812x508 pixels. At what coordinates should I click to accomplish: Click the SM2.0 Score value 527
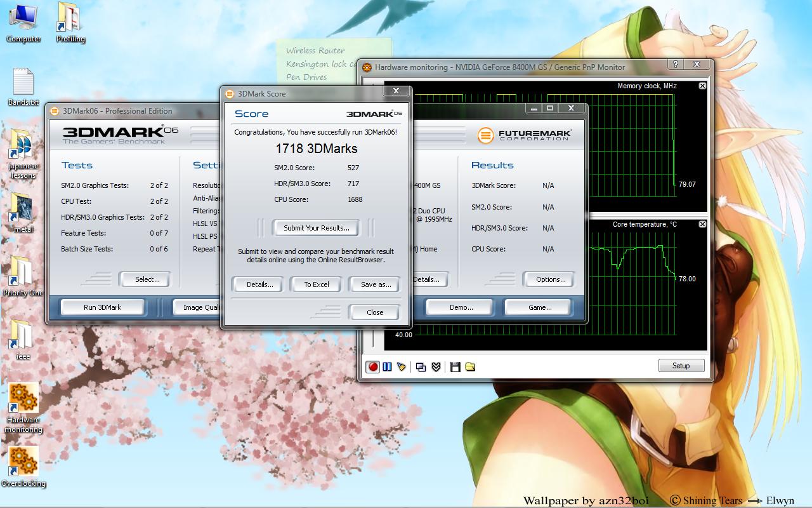click(x=353, y=168)
